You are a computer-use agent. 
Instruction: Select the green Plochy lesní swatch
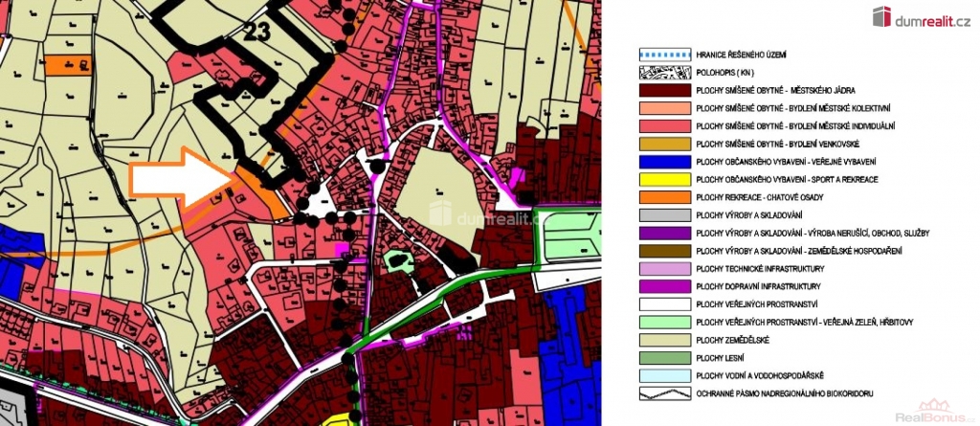pyautogui.click(x=662, y=358)
